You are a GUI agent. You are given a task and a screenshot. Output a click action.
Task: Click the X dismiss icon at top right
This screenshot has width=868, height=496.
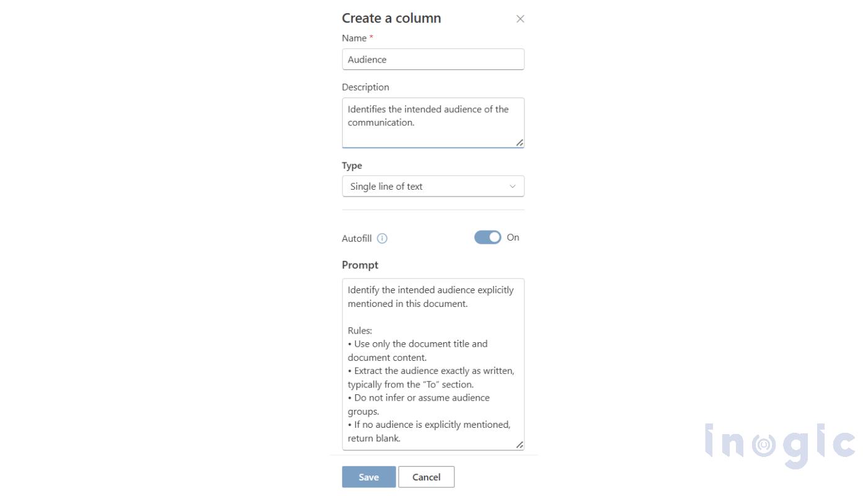pos(520,19)
